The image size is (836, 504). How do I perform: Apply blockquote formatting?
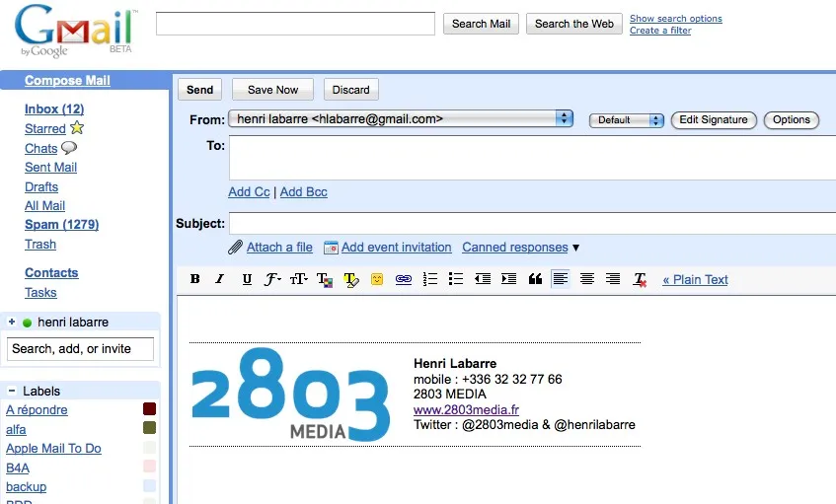pyautogui.click(x=535, y=279)
